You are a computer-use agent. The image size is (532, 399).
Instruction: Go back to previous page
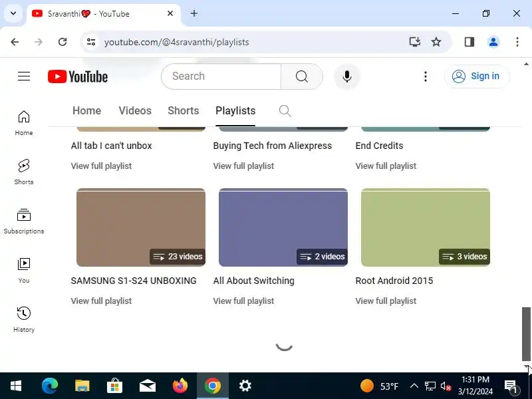point(15,42)
